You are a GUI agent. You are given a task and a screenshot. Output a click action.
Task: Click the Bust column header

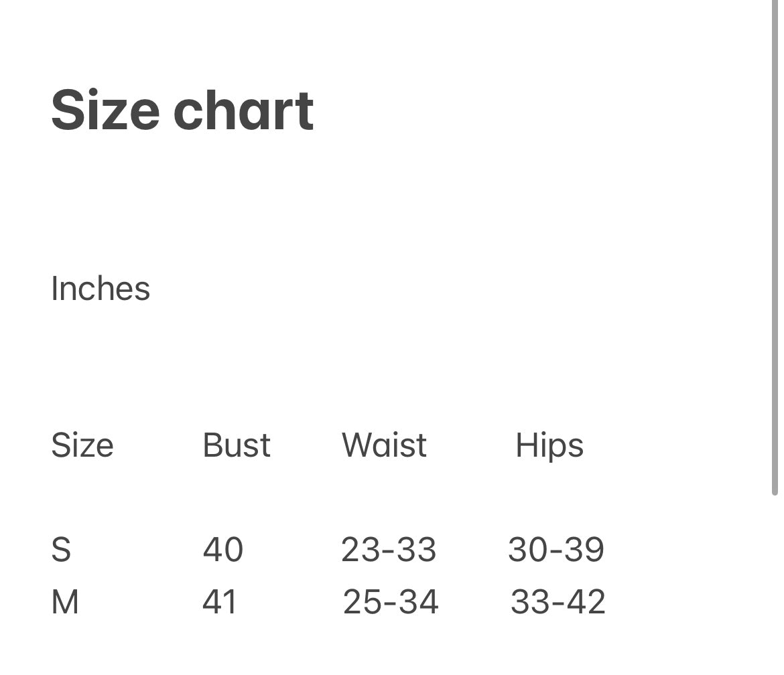click(x=237, y=445)
